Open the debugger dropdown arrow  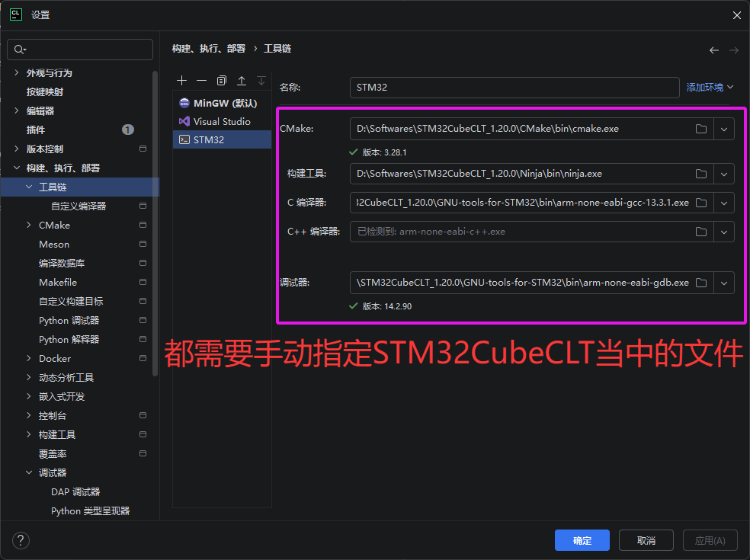724,283
